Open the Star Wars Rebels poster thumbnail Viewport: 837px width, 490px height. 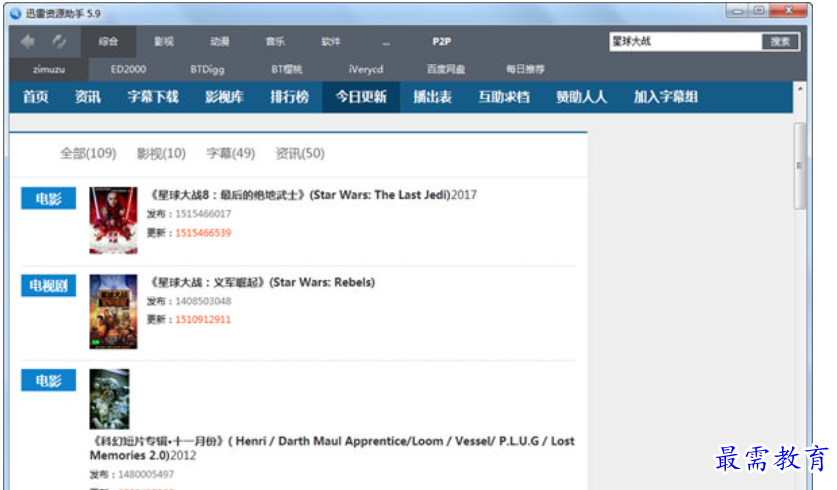click(113, 312)
